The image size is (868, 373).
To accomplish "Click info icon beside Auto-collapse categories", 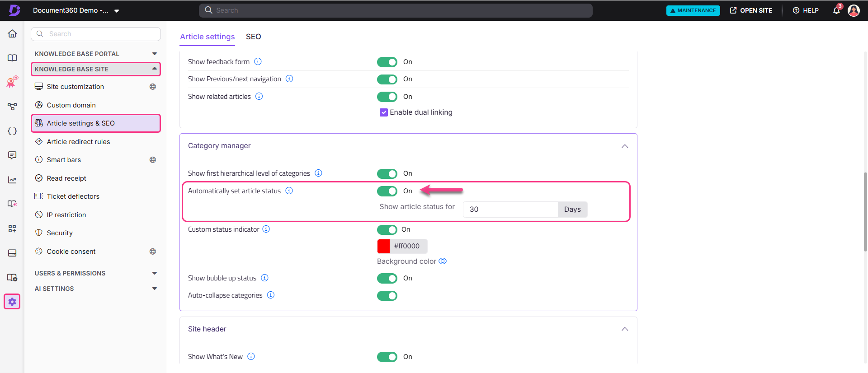I will point(271,295).
